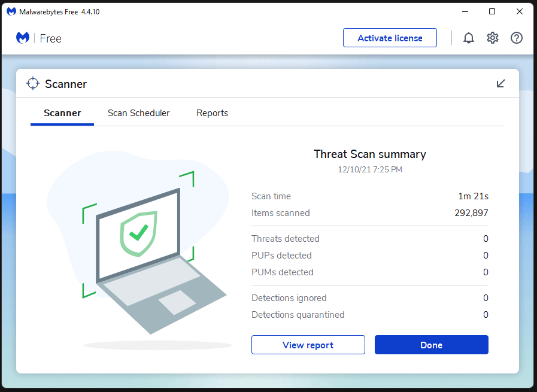Click the Threats detected label

(286, 239)
